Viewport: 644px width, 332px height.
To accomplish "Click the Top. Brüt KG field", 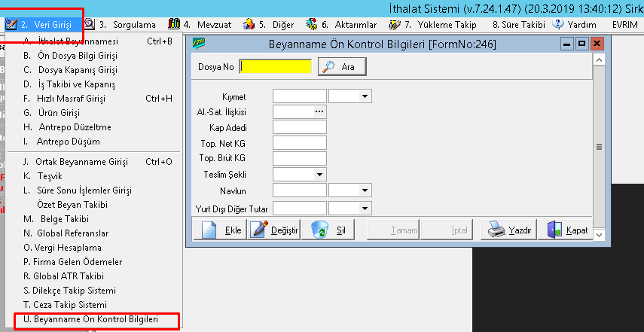I will coord(300,158).
